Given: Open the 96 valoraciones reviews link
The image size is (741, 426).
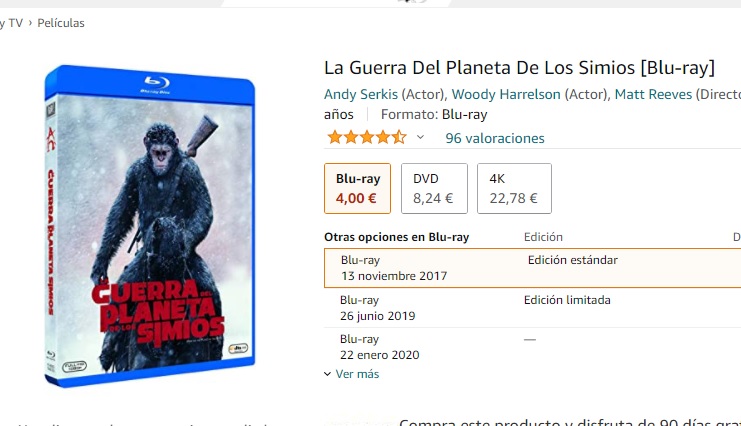Looking at the screenshot, I should click(495, 138).
